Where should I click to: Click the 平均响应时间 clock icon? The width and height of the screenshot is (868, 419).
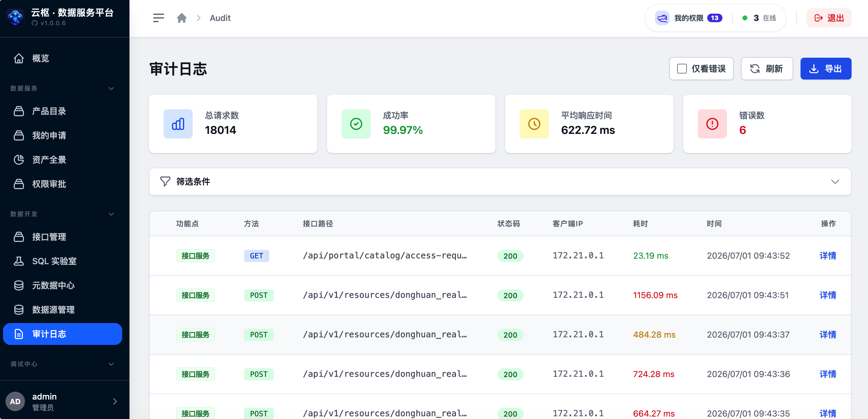coord(534,124)
